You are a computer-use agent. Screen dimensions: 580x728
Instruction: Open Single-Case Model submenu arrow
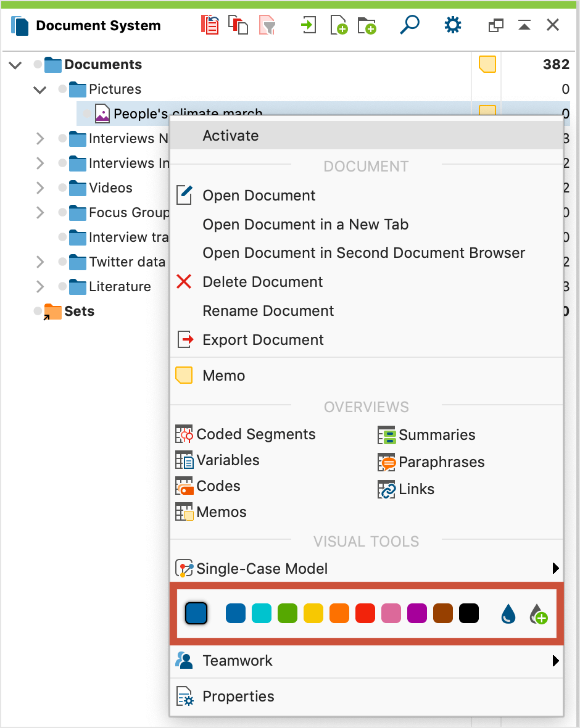[555, 568]
